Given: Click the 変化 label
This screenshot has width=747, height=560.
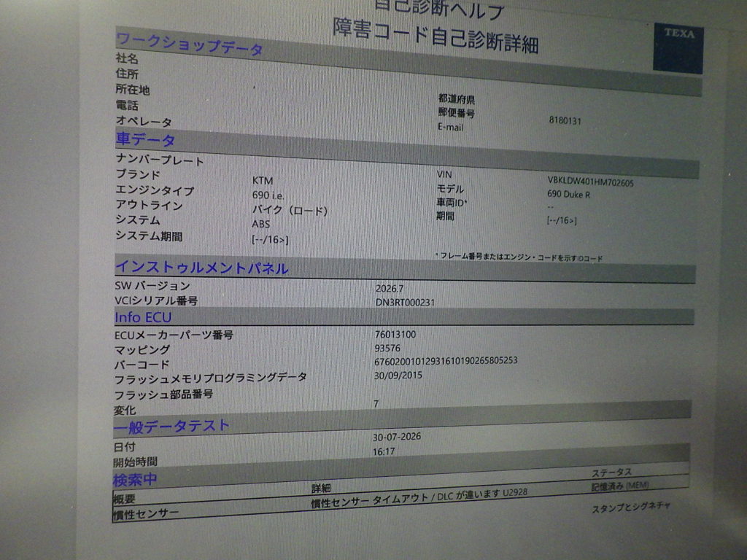Looking at the screenshot, I should click(x=125, y=410).
